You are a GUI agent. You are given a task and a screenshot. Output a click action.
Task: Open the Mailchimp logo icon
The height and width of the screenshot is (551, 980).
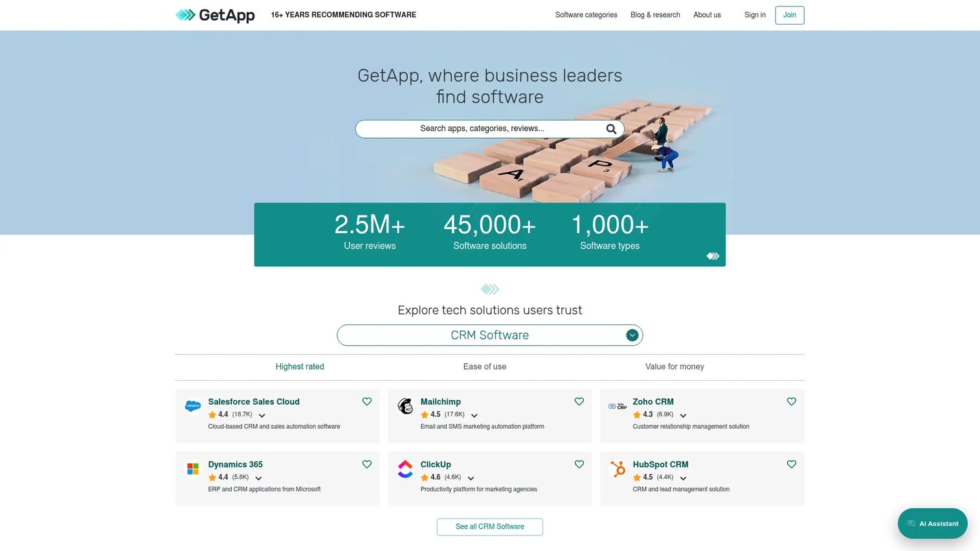[x=405, y=406]
